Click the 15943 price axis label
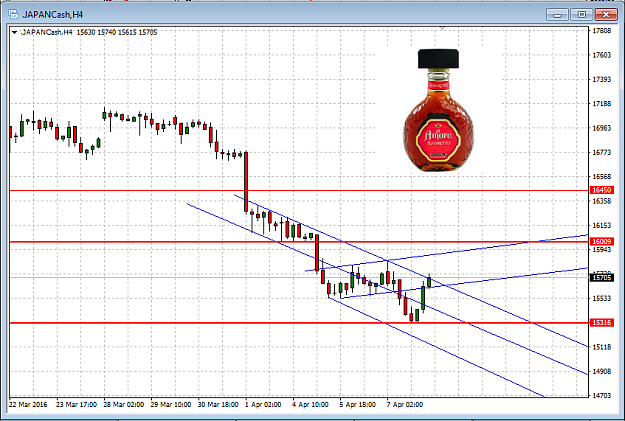 click(x=601, y=250)
